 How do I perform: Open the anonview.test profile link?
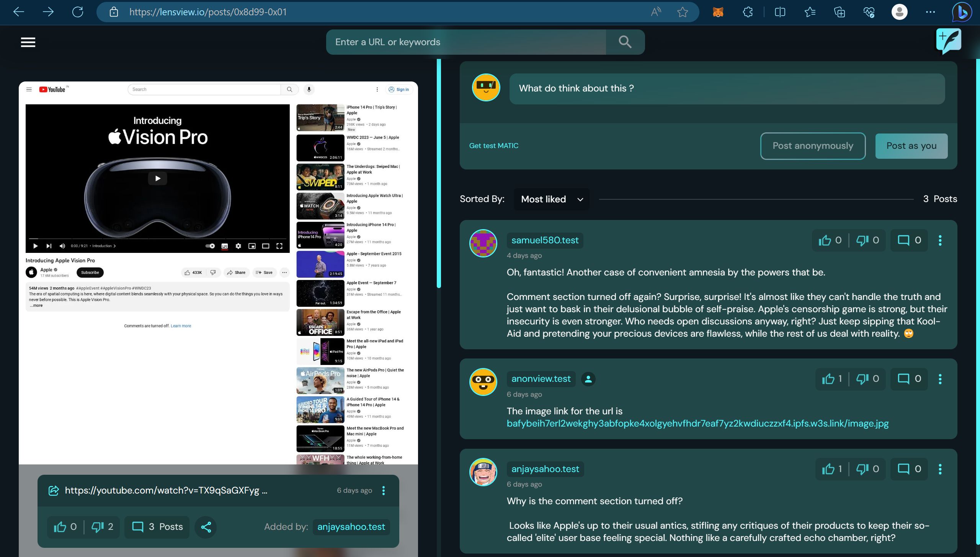point(541,379)
